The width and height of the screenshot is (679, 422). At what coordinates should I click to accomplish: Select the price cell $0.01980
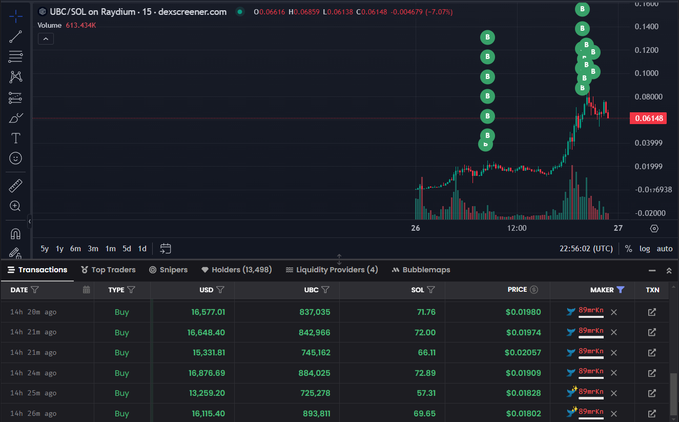(523, 312)
